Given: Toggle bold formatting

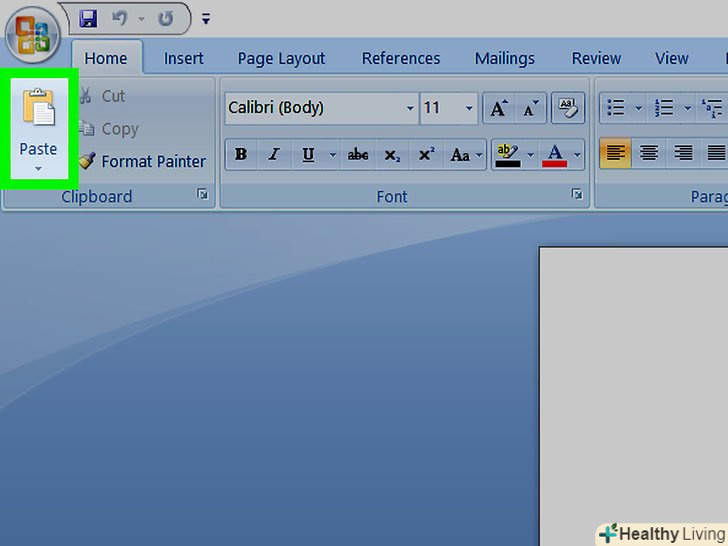Looking at the screenshot, I should click(241, 154).
